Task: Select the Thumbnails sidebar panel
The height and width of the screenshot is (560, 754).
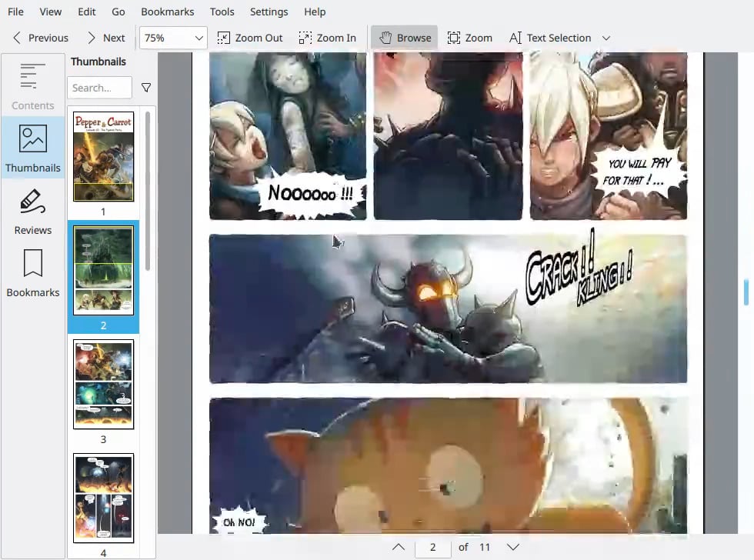Action: [32, 148]
